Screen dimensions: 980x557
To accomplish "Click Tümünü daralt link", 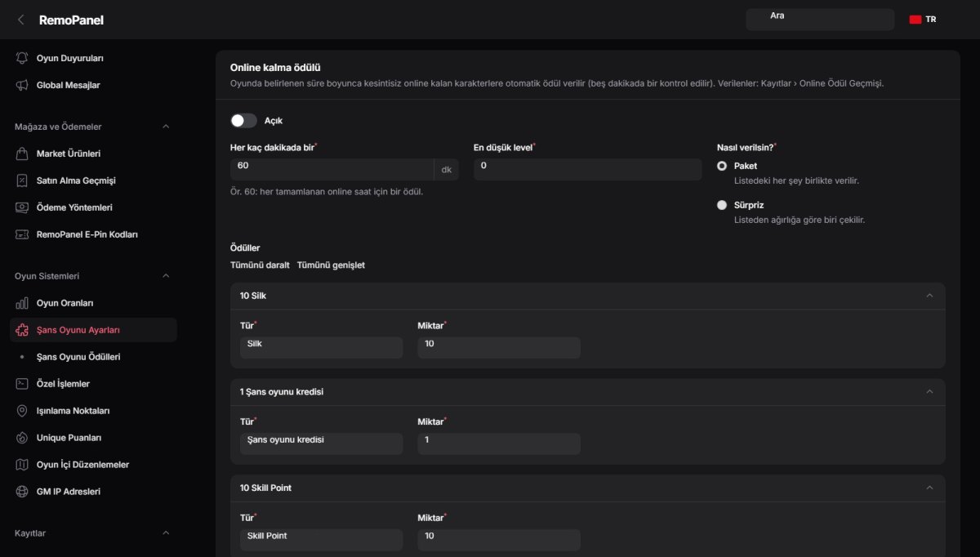I will [260, 265].
